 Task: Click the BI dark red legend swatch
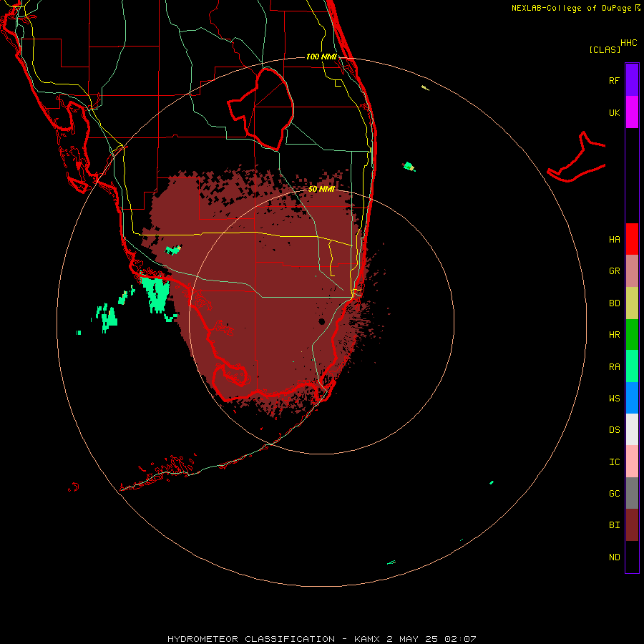tap(632, 525)
